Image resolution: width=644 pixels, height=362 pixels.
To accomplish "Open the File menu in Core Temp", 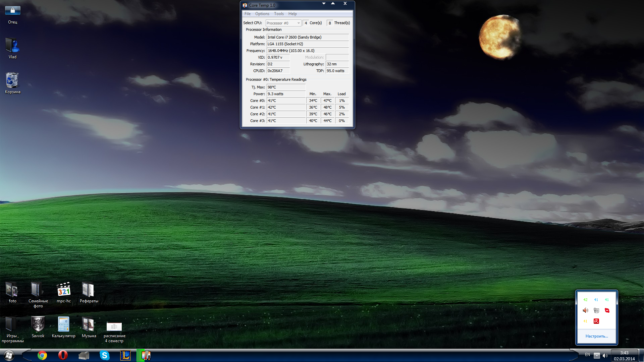I will coord(248,14).
